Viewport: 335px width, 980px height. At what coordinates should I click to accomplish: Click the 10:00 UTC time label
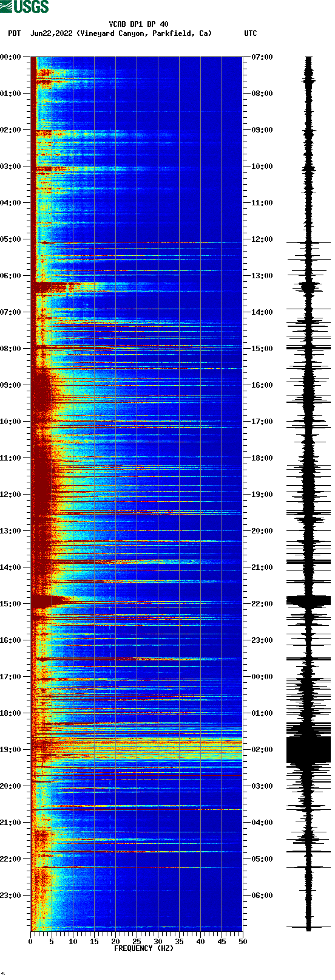pyautogui.click(x=262, y=166)
